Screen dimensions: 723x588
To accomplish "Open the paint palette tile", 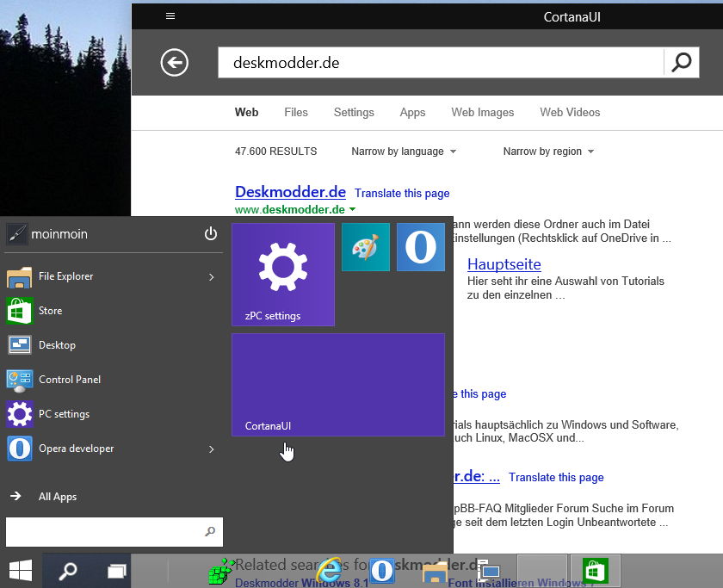I will click(x=366, y=247).
